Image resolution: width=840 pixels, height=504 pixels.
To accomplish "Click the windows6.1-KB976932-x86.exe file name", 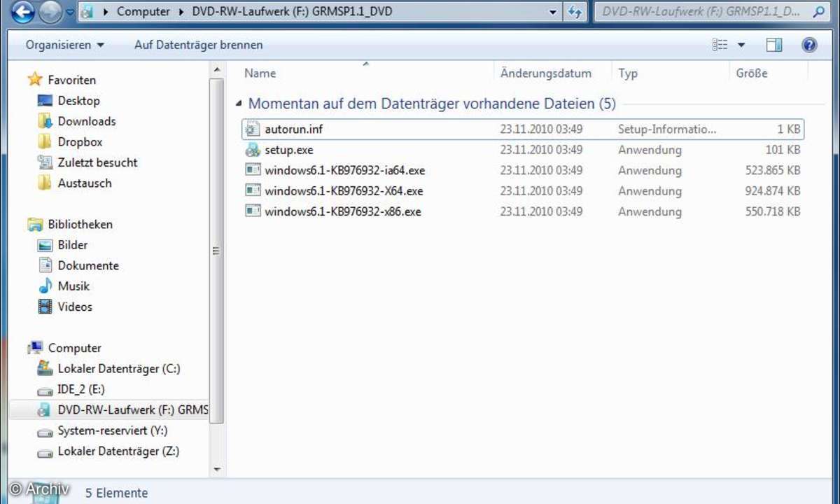I will (x=343, y=211).
